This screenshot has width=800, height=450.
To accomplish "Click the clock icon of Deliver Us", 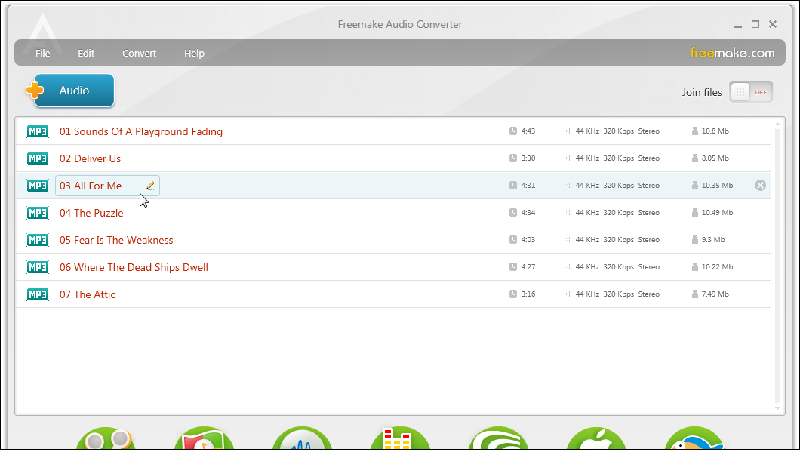I will [x=513, y=158].
